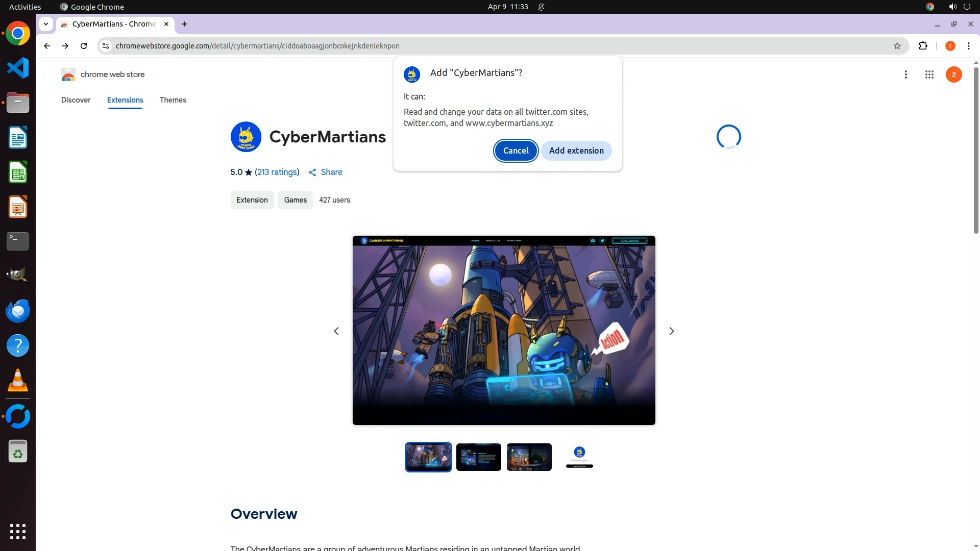
Task: Switch to the Discover tab
Action: pos(76,100)
